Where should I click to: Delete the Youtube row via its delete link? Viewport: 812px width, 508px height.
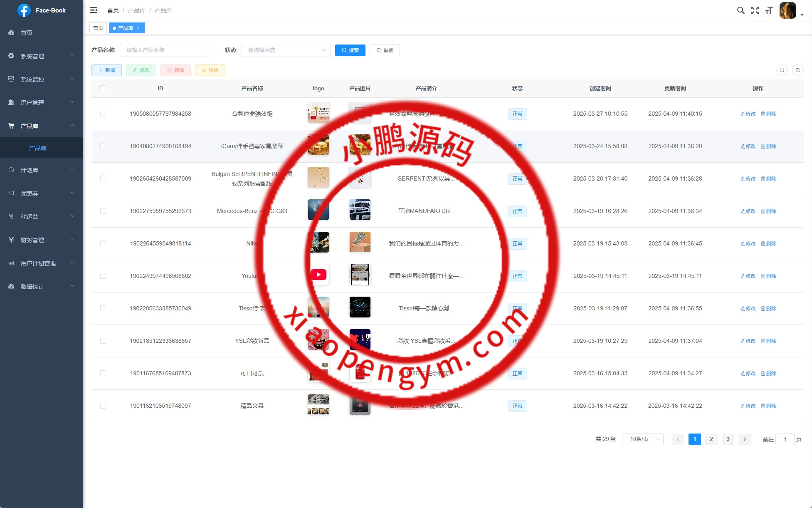click(x=768, y=276)
